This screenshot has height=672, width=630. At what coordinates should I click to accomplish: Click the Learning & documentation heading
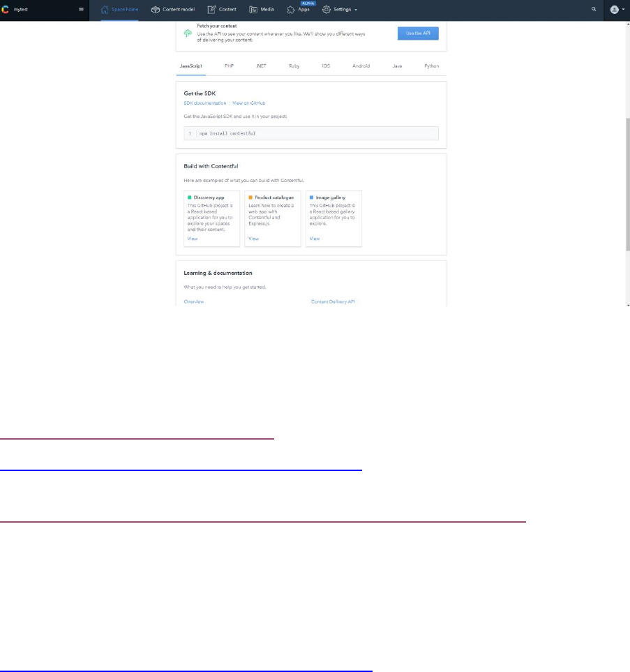[x=218, y=273]
